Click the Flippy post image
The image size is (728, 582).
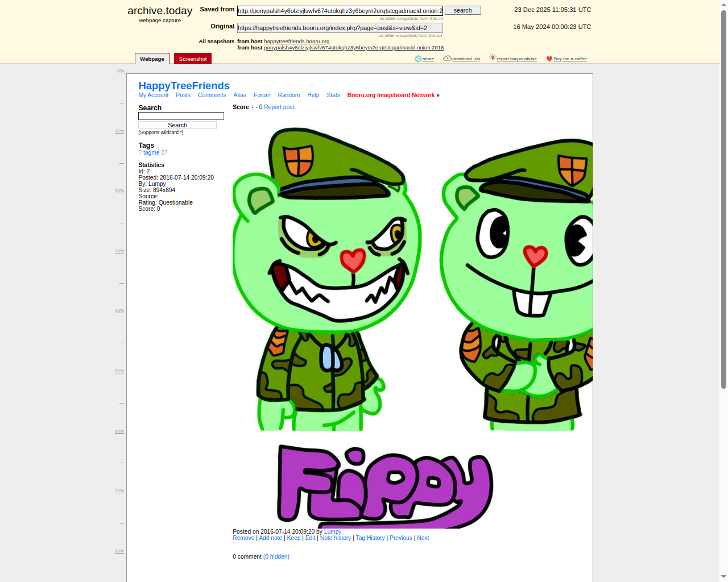(x=412, y=321)
